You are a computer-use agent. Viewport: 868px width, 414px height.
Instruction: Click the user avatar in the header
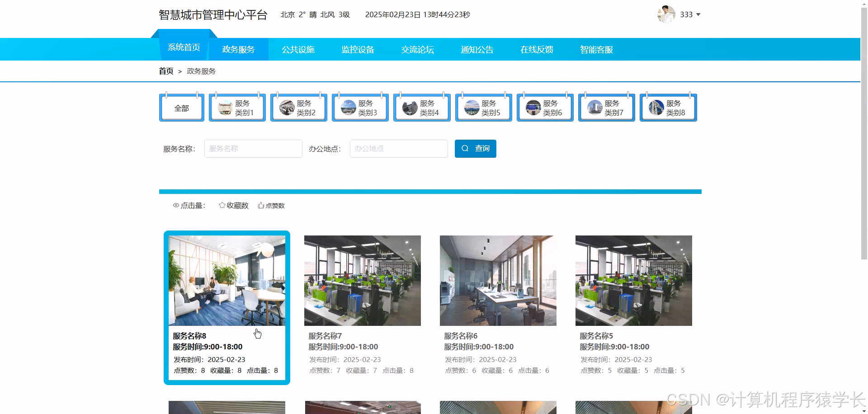tap(665, 14)
